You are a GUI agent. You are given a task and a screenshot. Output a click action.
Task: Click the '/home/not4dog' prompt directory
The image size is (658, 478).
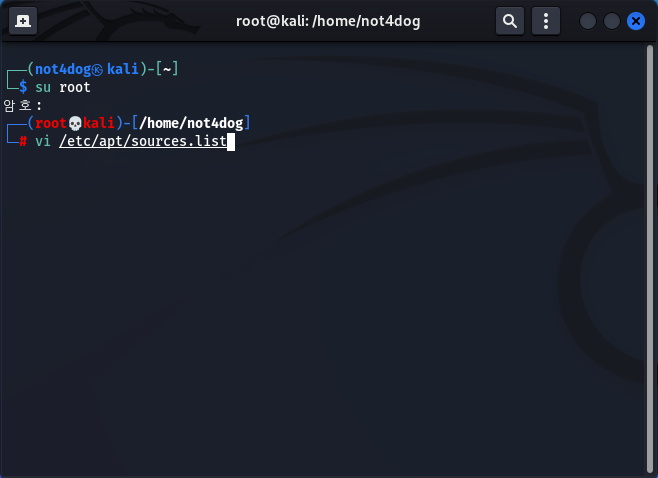[x=191, y=123]
